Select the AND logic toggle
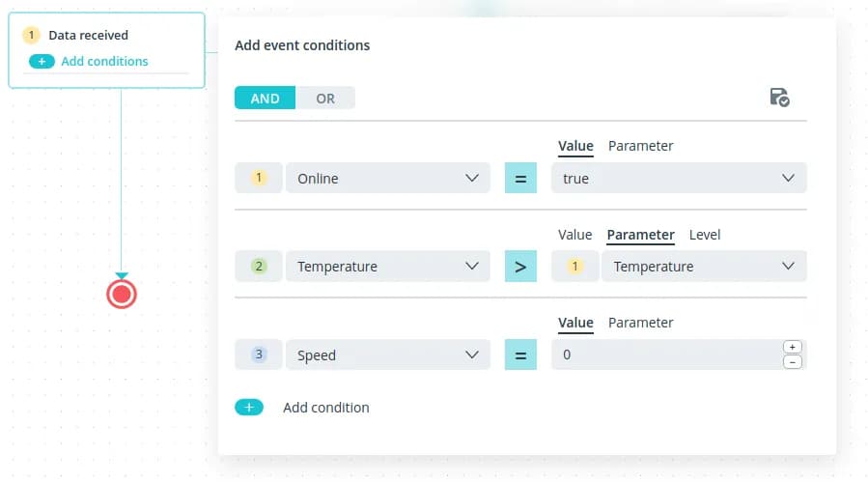This screenshot has height=482, width=868. [x=265, y=99]
